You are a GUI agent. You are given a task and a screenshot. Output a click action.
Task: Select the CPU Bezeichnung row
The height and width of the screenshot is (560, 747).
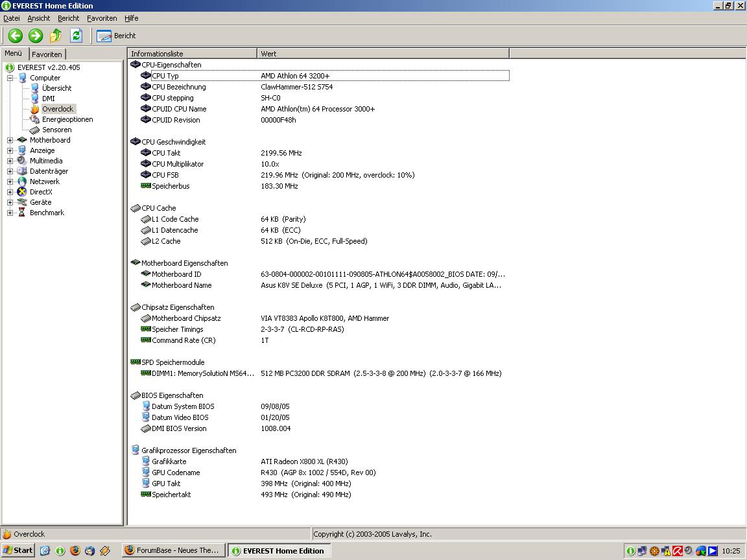click(325, 87)
